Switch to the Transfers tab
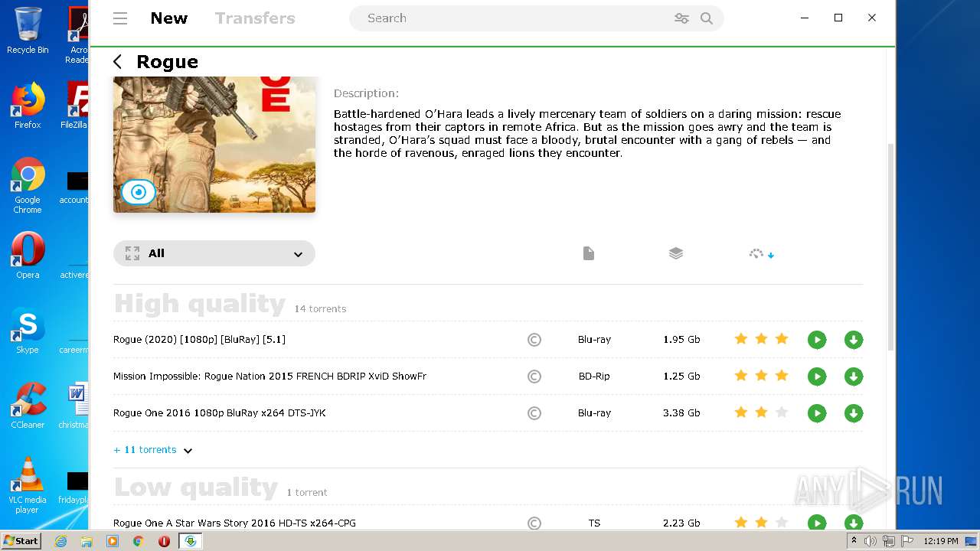980x551 pixels. click(x=255, y=18)
